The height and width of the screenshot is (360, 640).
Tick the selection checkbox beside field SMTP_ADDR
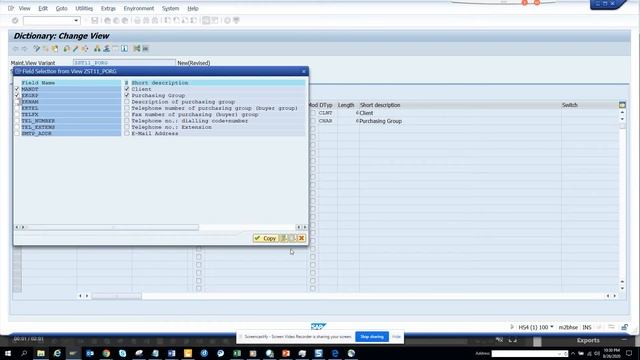[17, 133]
